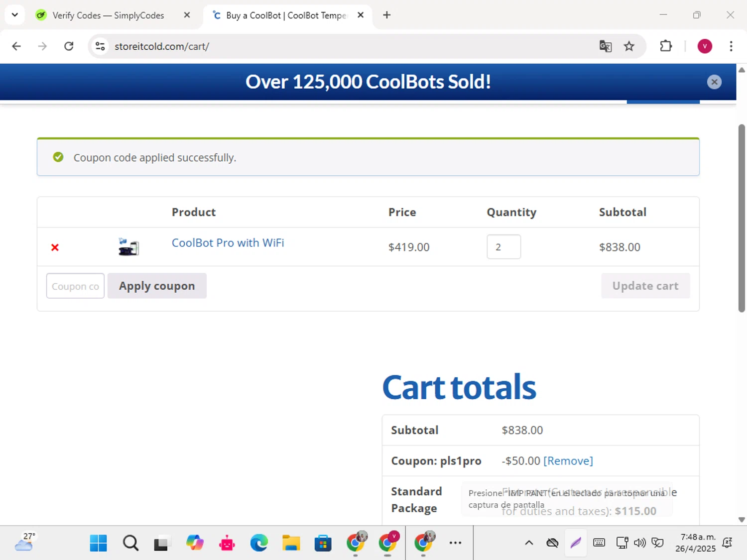The height and width of the screenshot is (560, 747).
Task: Click the $838.00 subtotal in cart totals
Action: coord(522,430)
